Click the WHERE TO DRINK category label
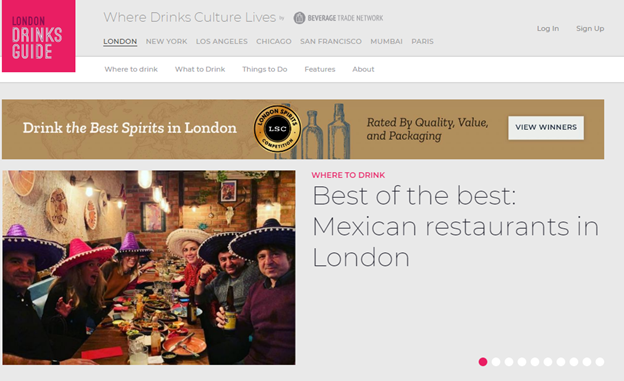 coord(348,175)
